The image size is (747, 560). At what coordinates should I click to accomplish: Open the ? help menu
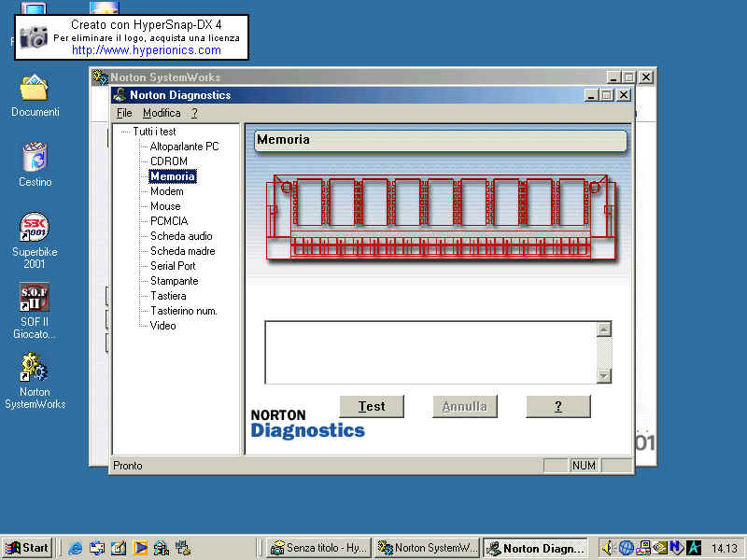coord(194,113)
